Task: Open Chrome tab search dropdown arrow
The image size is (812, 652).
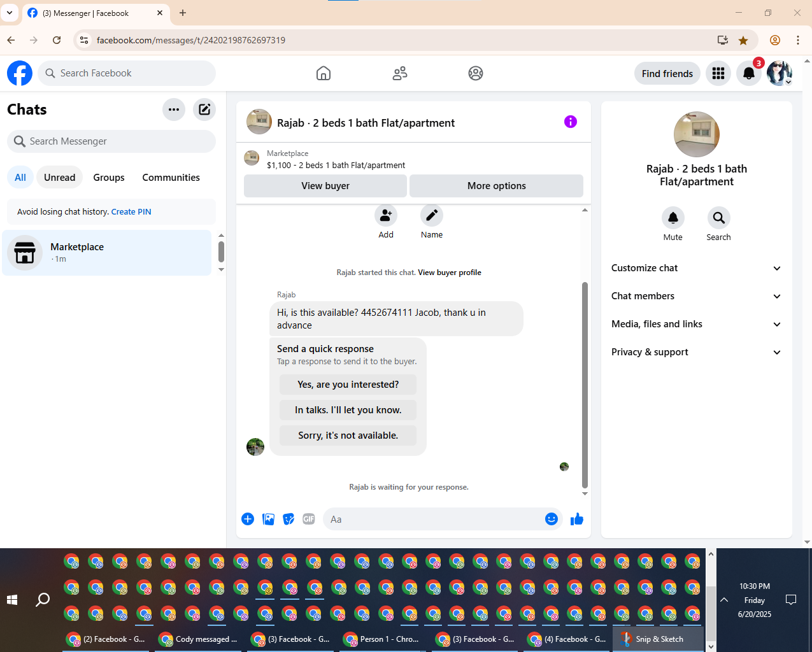Action: tap(10, 13)
